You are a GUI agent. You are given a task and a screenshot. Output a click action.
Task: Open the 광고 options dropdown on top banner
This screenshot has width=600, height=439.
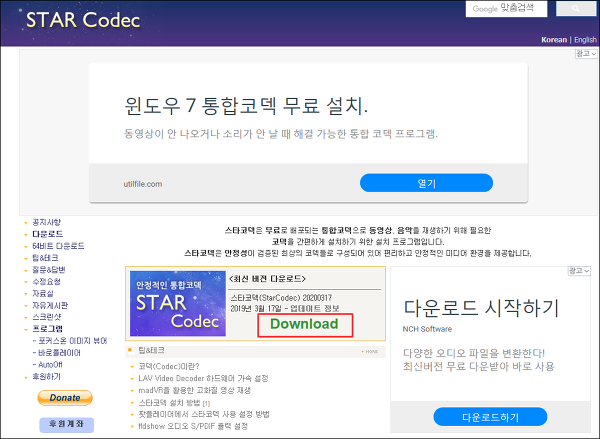click(586, 54)
